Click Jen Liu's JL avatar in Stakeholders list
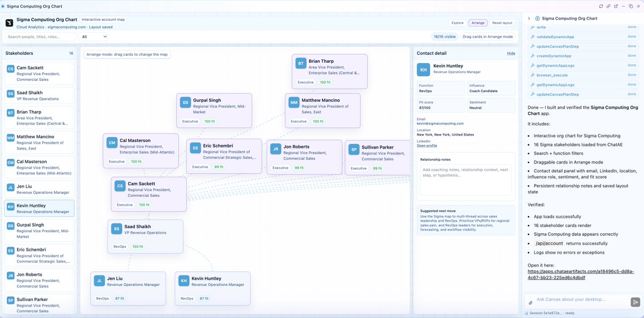The height and width of the screenshot is (318, 644). pyautogui.click(x=10, y=187)
